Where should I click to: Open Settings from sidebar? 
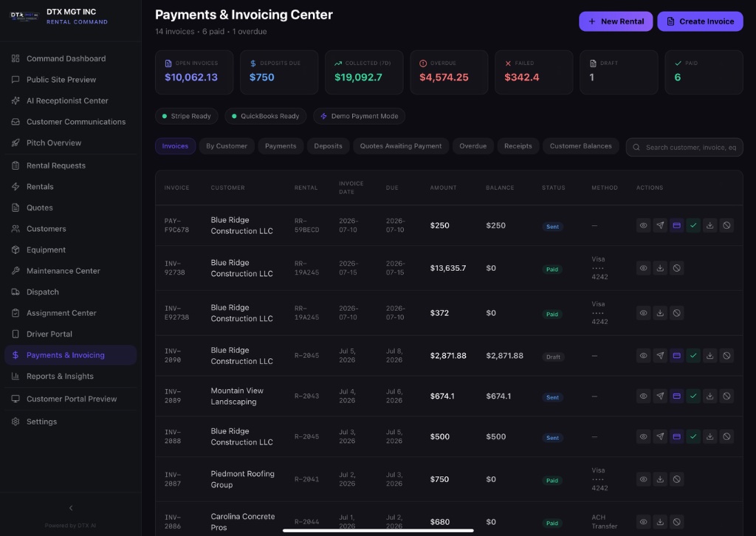tap(70, 422)
